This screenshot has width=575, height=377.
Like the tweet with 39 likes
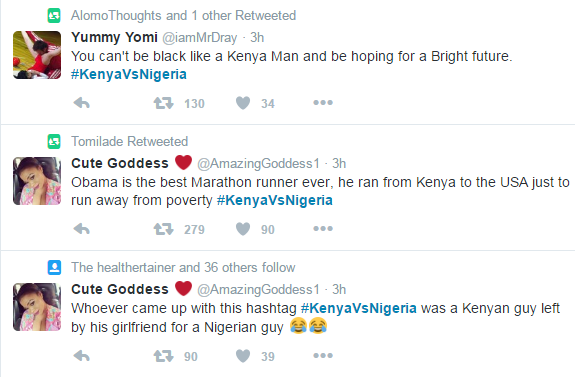point(243,356)
